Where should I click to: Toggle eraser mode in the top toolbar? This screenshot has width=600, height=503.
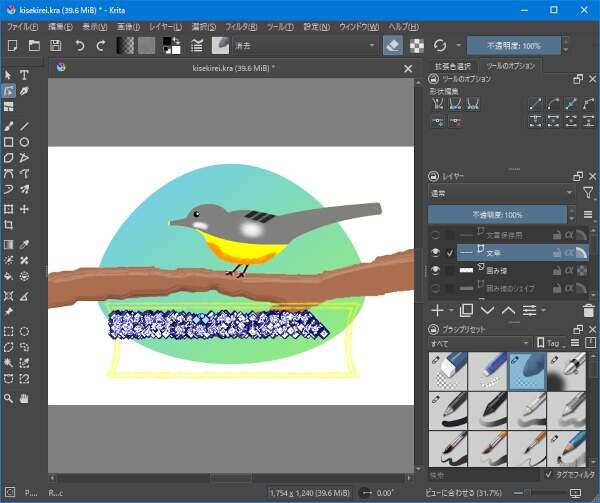[x=394, y=46]
